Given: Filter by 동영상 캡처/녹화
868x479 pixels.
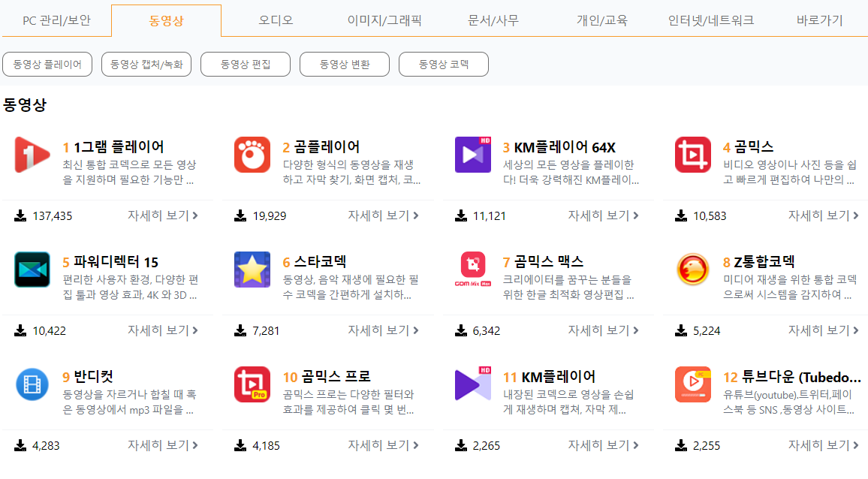Looking at the screenshot, I should coord(146,65).
